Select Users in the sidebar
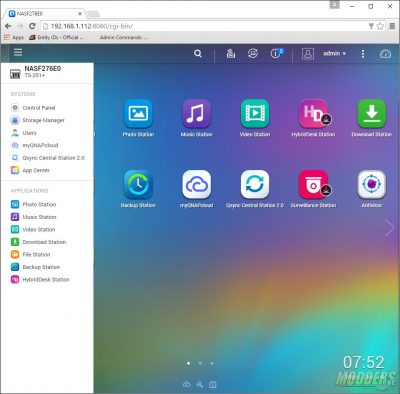The image size is (400, 394). coord(29,133)
